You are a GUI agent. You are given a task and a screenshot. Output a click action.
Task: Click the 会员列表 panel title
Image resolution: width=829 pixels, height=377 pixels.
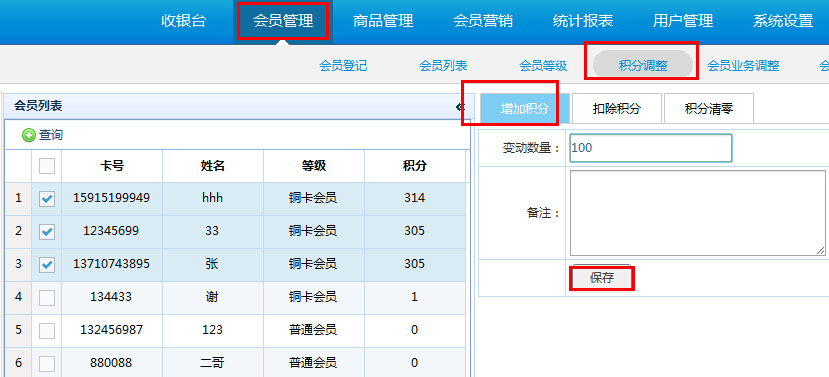(x=38, y=106)
